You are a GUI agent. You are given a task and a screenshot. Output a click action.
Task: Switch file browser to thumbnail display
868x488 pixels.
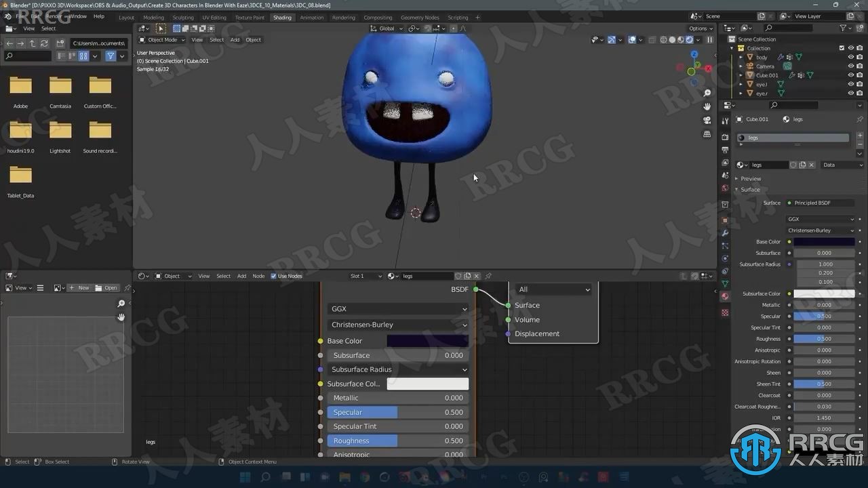tap(83, 56)
